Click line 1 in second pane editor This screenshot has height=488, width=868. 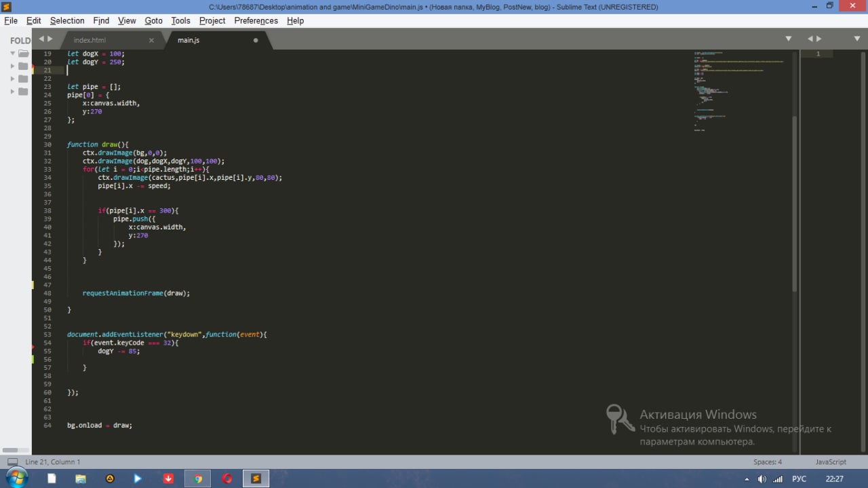(817, 54)
